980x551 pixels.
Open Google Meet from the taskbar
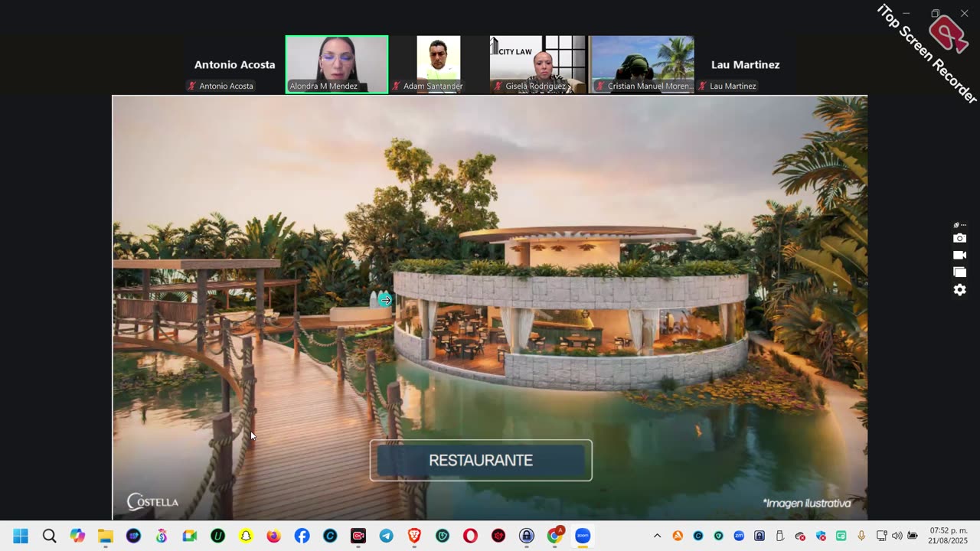click(190, 536)
